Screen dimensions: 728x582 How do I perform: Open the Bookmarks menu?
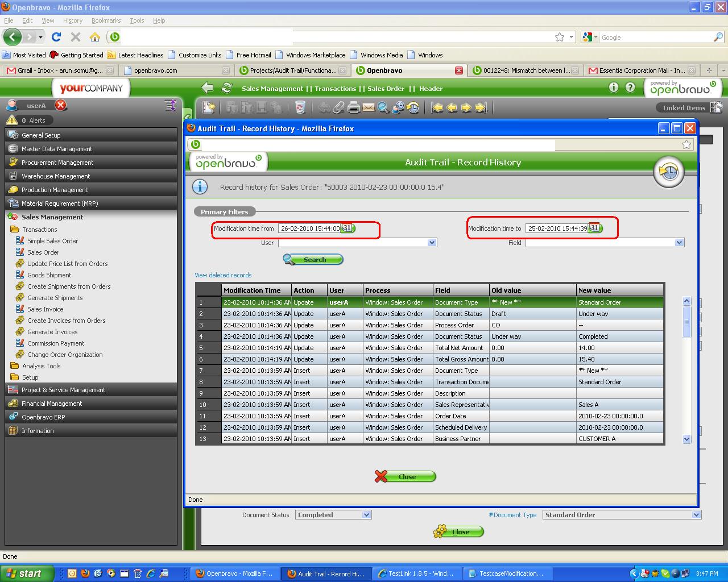point(106,20)
